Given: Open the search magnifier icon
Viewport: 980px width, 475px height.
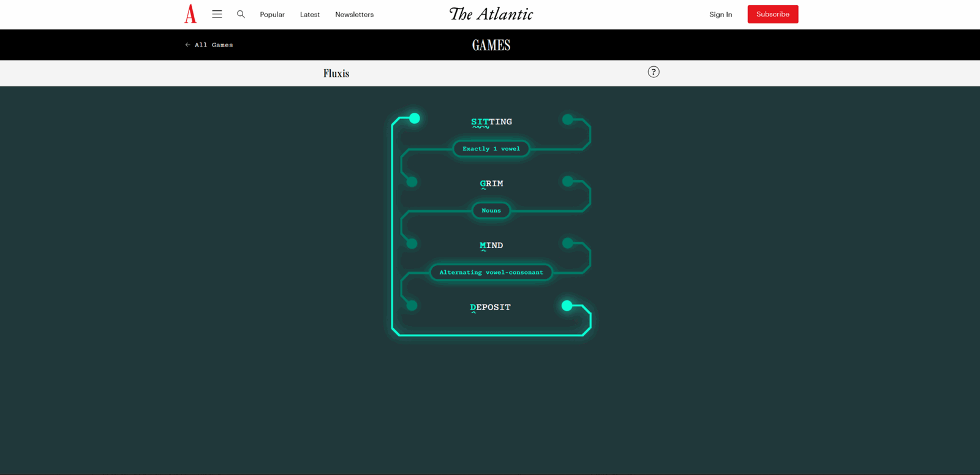Looking at the screenshot, I should click(241, 14).
